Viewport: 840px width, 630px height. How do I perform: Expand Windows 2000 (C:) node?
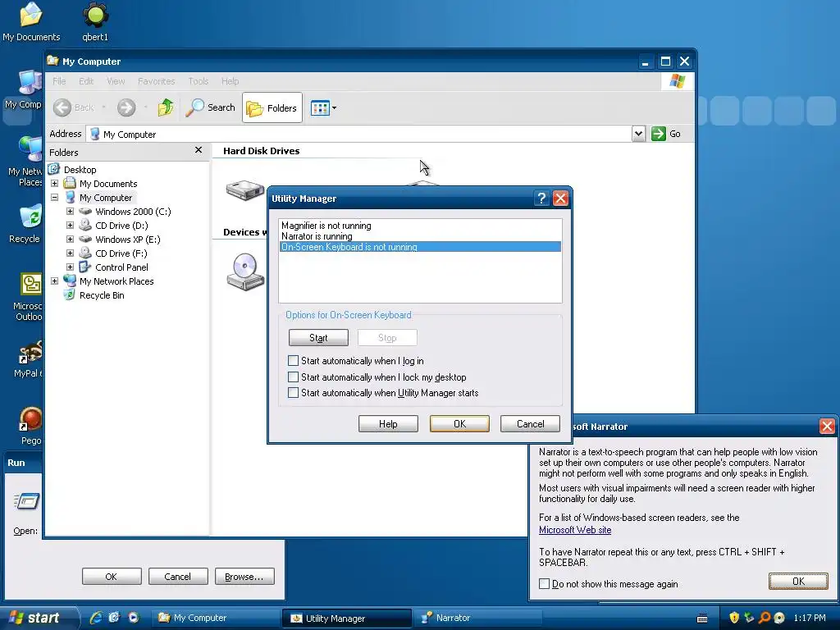71,212
